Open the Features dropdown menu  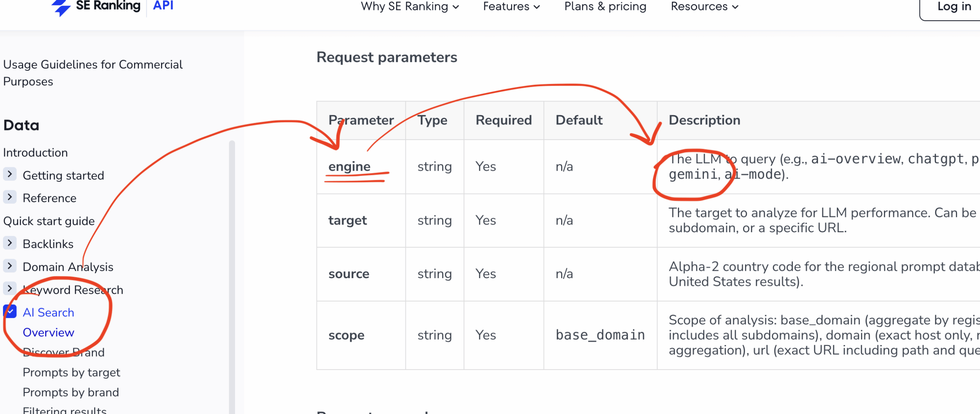511,7
